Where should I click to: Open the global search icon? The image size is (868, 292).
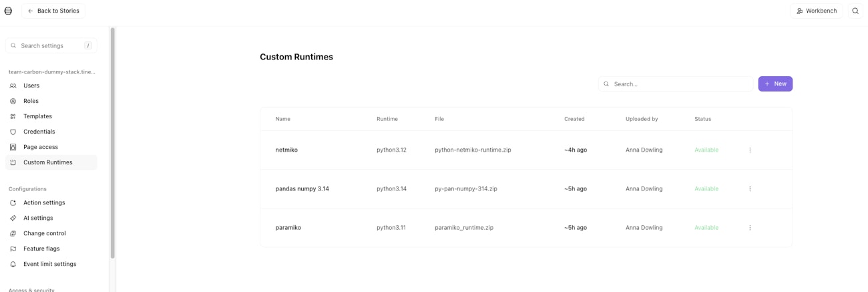pos(855,11)
